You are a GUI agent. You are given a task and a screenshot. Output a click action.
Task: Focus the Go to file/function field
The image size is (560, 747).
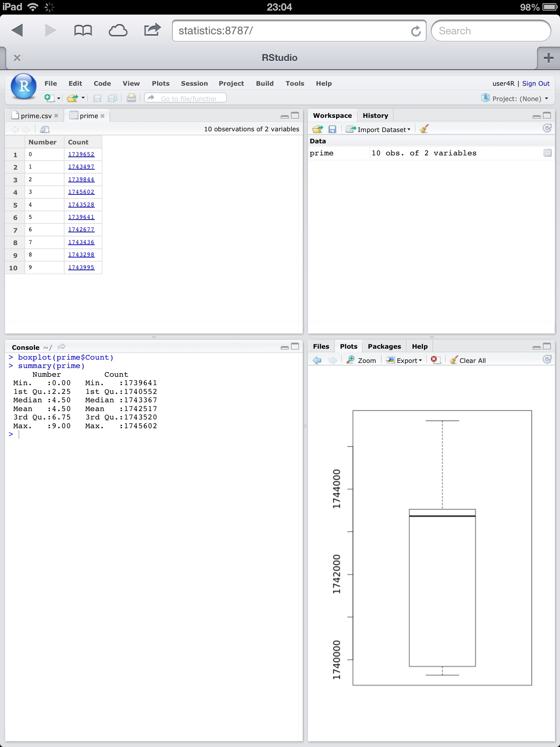[186, 98]
